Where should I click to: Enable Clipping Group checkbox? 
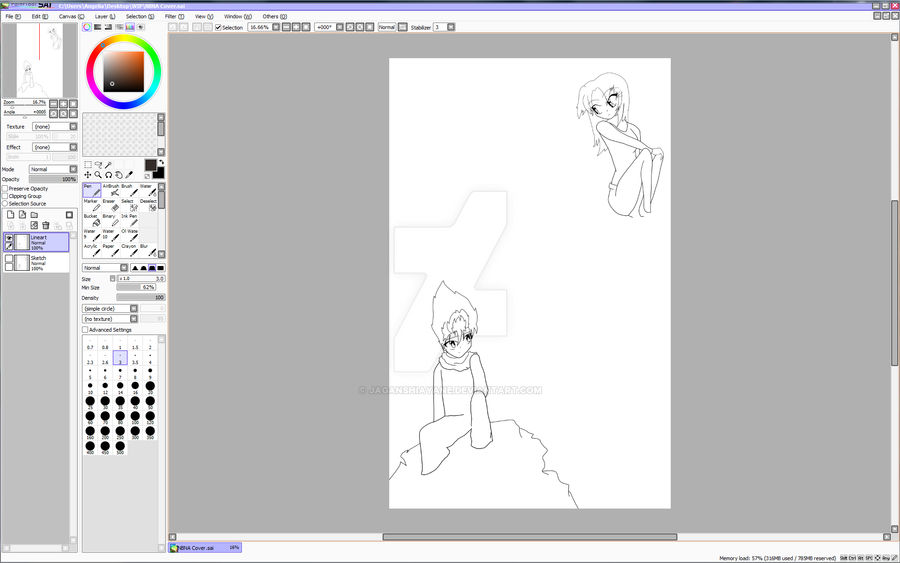[5, 196]
